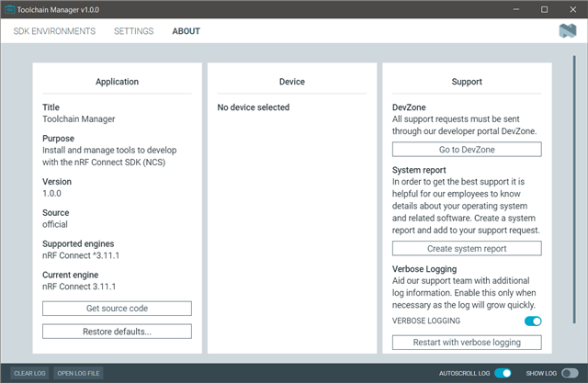Click the Nordic Semiconductor logo icon
The height and width of the screenshot is (383, 588).
[568, 30]
